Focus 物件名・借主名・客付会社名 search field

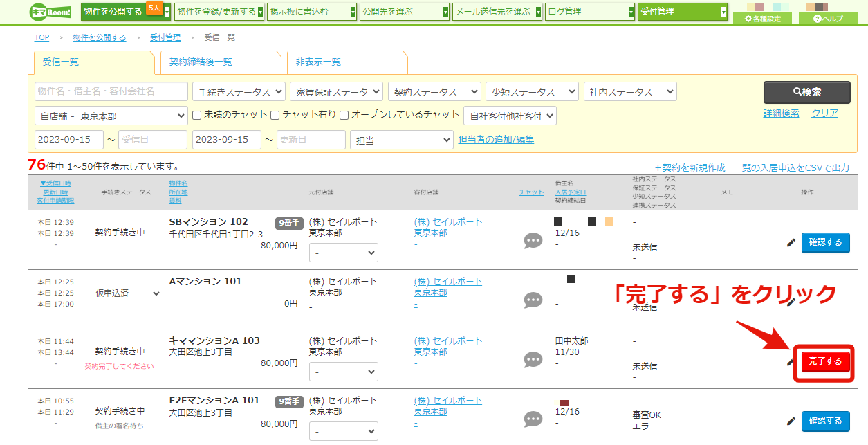coord(111,91)
